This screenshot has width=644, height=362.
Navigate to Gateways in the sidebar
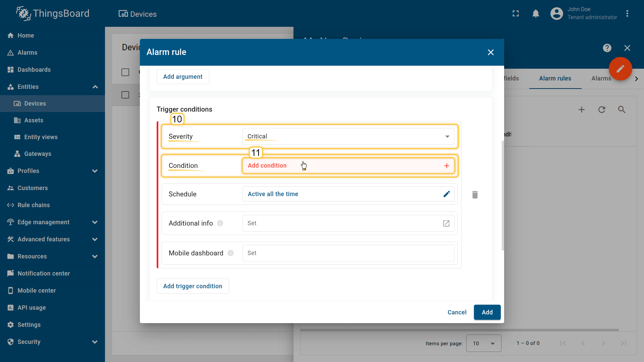pyautogui.click(x=37, y=154)
